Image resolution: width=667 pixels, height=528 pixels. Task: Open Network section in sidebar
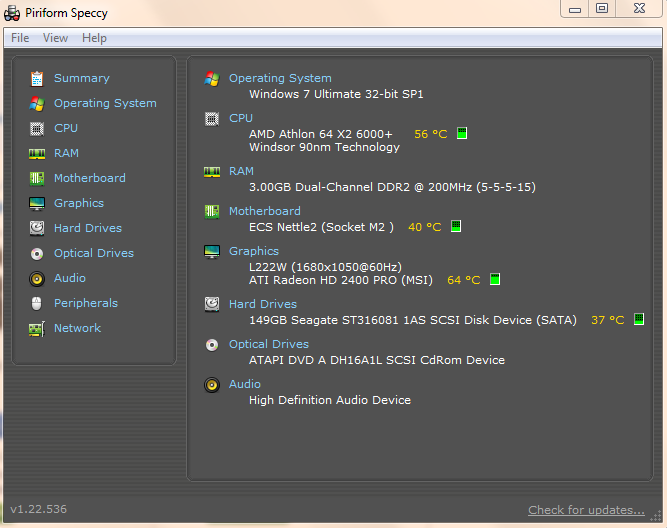click(77, 328)
